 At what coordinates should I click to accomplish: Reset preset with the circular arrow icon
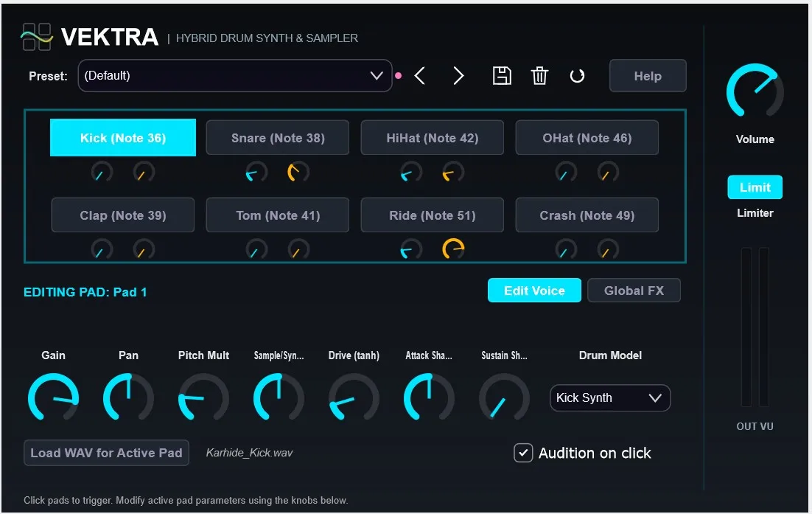tap(578, 76)
